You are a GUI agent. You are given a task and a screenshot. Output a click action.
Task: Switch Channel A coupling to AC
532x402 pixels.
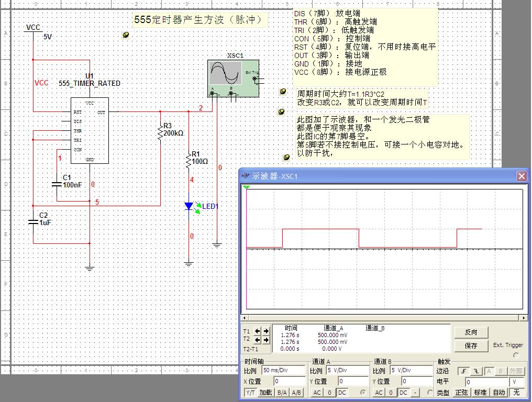[x=317, y=393]
